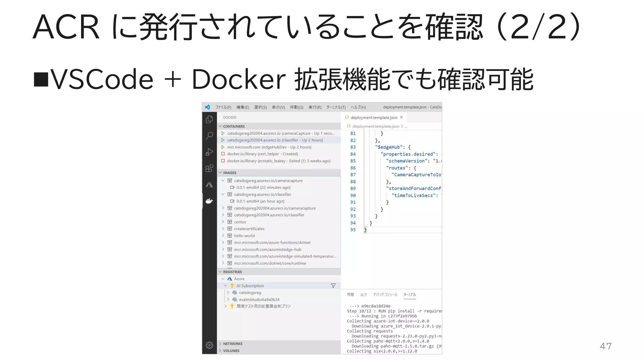This screenshot has height=362, width=644.
Task: Click filter icon on AI Subscription row
Action: point(333,286)
